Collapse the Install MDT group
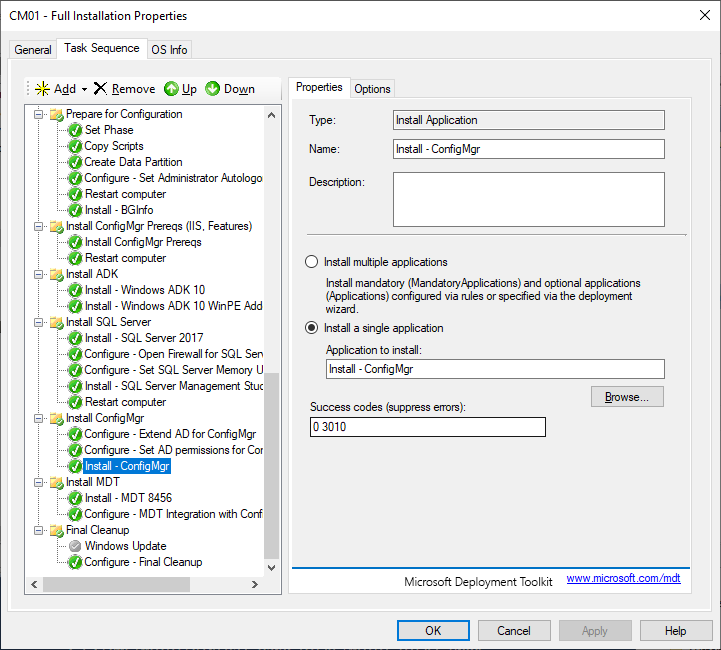Image resolution: width=721 pixels, height=650 pixels. [x=39, y=482]
